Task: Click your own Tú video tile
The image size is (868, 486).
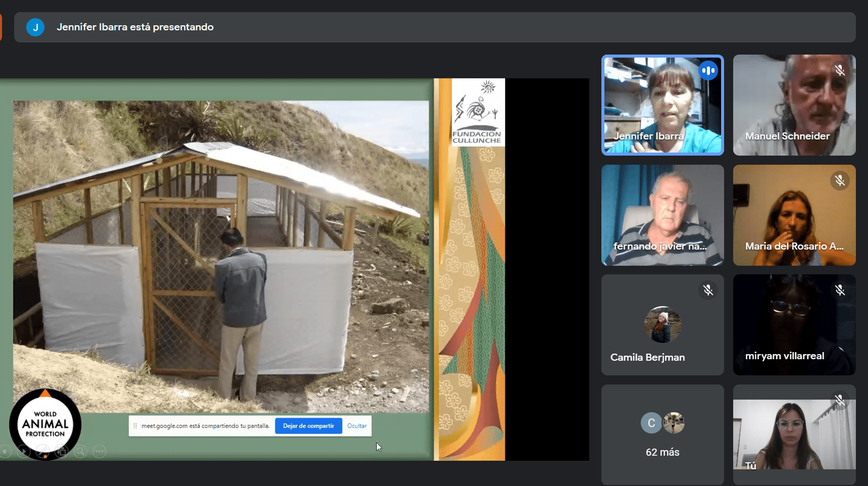Action: (794, 435)
